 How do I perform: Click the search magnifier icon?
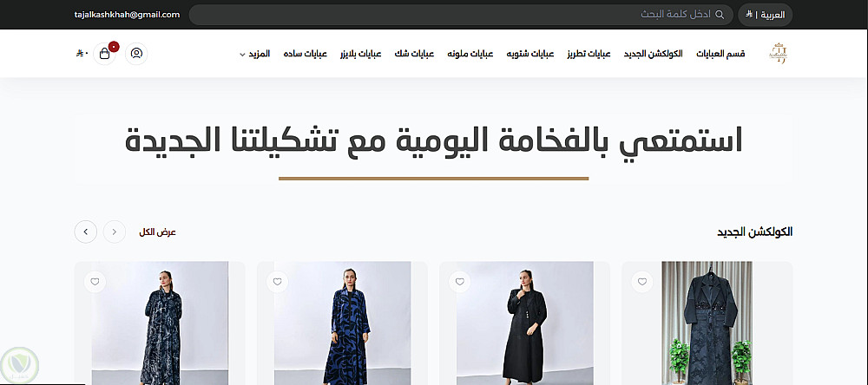point(720,15)
